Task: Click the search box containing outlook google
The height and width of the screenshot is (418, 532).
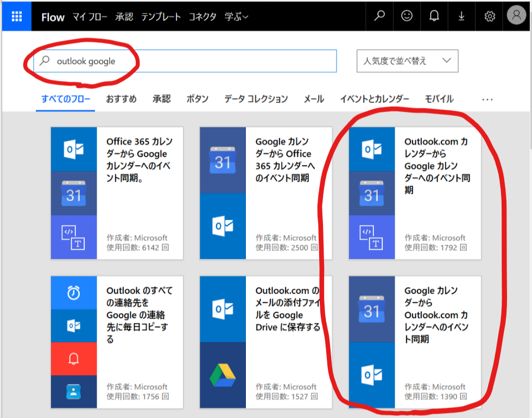Action: tap(185, 61)
